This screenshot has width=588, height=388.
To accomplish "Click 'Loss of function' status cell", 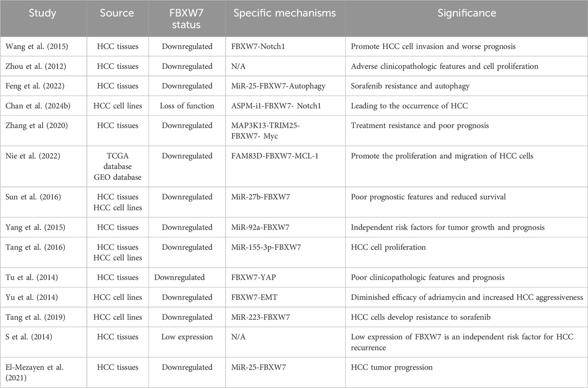I will (x=187, y=106).
